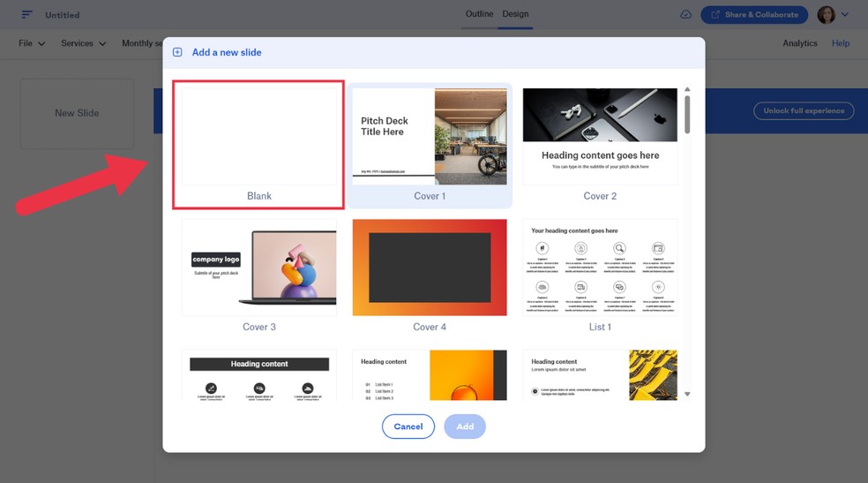
Task: Open the user profile avatar
Action: (x=826, y=14)
